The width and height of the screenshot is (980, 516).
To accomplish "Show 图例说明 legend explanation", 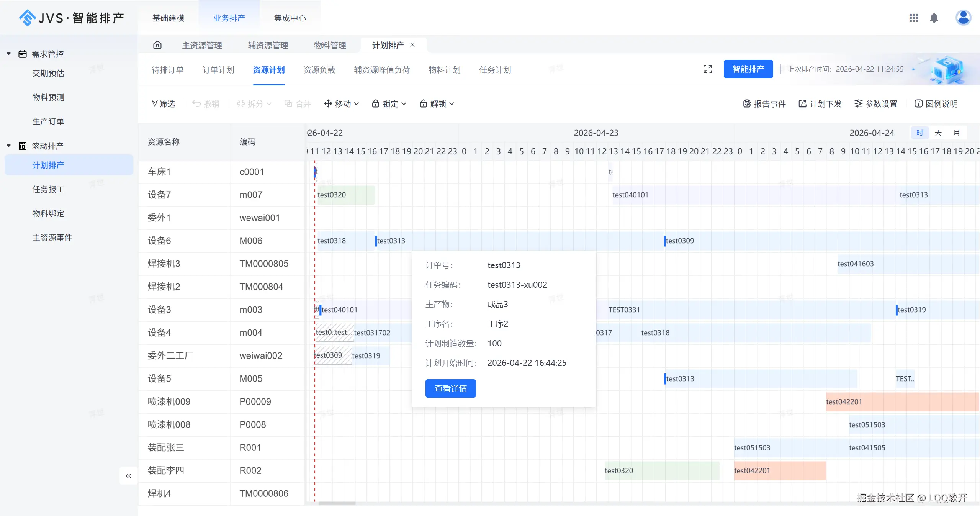I will (x=936, y=104).
